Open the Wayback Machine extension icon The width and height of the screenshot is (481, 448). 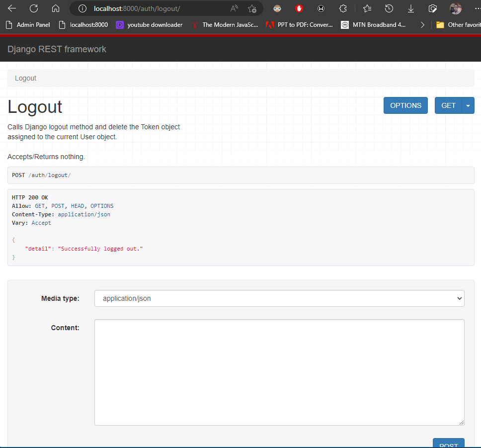pos(321,8)
